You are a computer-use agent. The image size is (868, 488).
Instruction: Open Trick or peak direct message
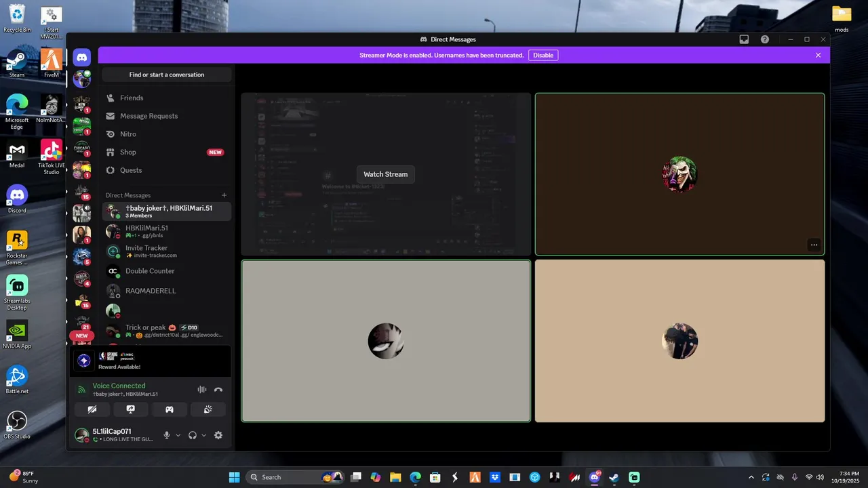tap(167, 331)
